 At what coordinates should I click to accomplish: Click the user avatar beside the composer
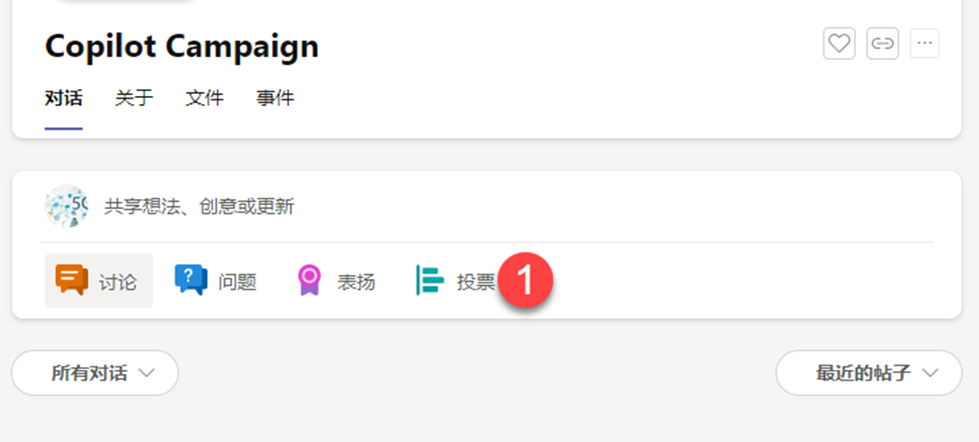66,206
